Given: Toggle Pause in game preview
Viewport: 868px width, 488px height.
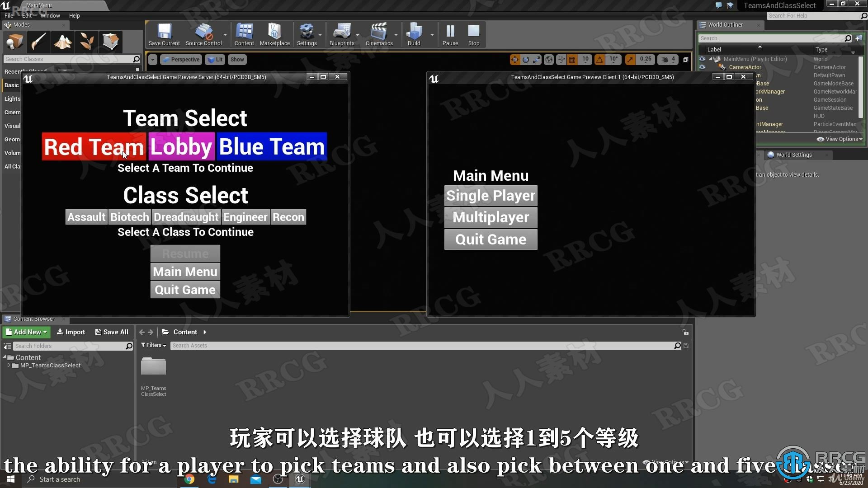Looking at the screenshot, I should (450, 34).
